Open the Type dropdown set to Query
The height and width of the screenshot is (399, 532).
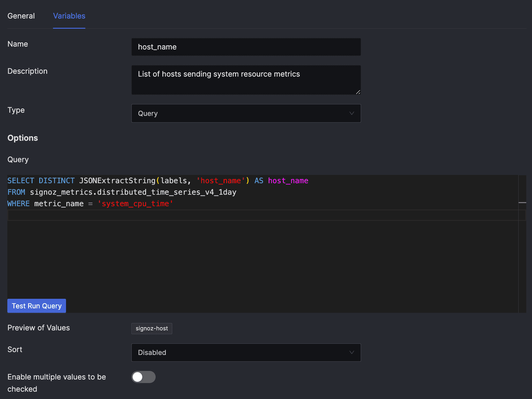tap(246, 113)
